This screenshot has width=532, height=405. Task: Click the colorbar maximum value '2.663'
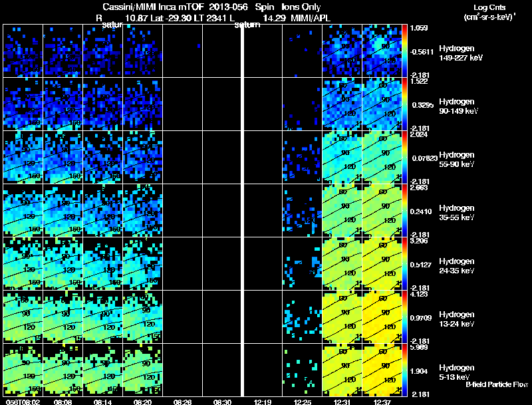pos(419,188)
